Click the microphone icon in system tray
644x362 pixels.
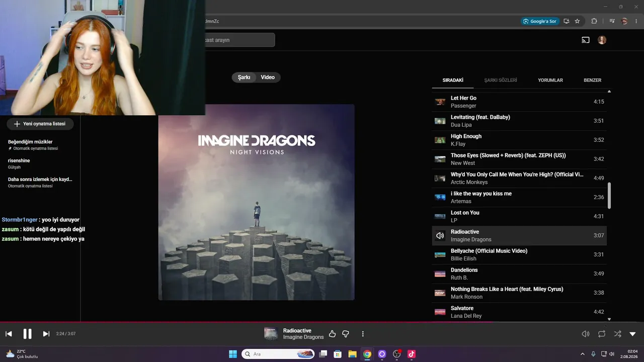(x=593, y=354)
